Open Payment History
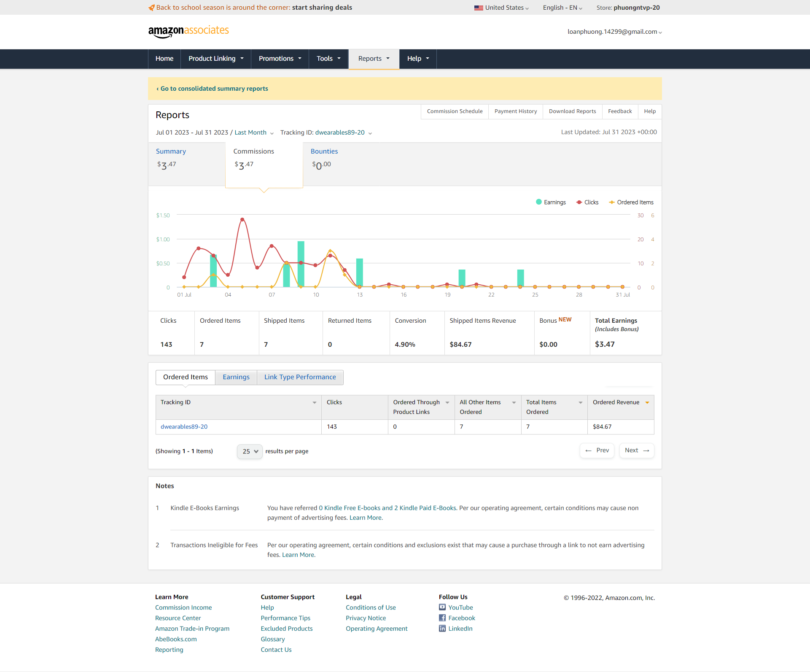Screen dimensions: 810x672 tap(516, 111)
